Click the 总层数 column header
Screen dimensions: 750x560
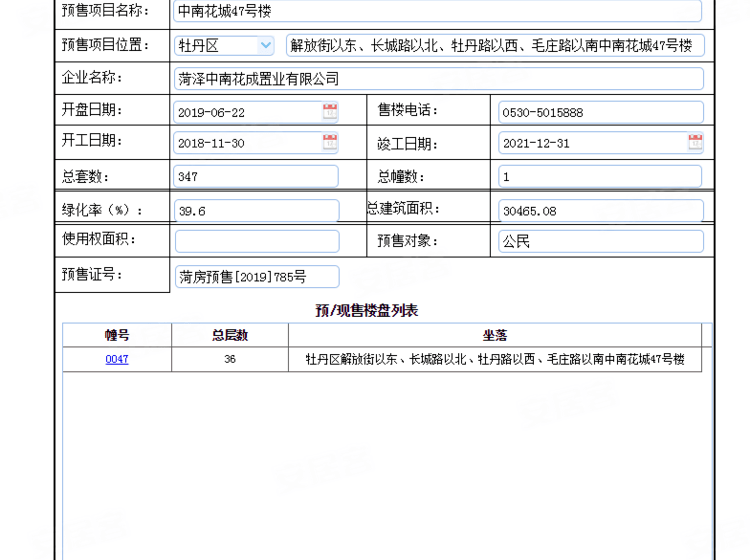pos(230,335)
